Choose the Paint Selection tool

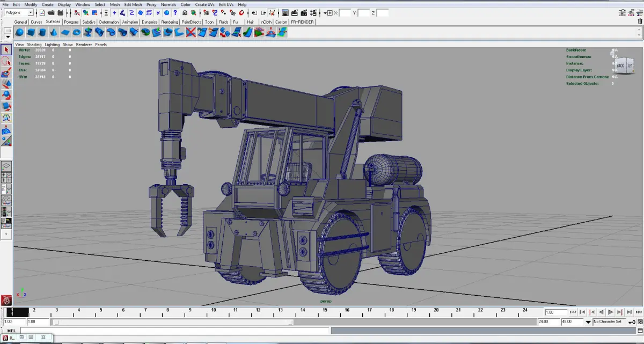click(x=6, y=73)
